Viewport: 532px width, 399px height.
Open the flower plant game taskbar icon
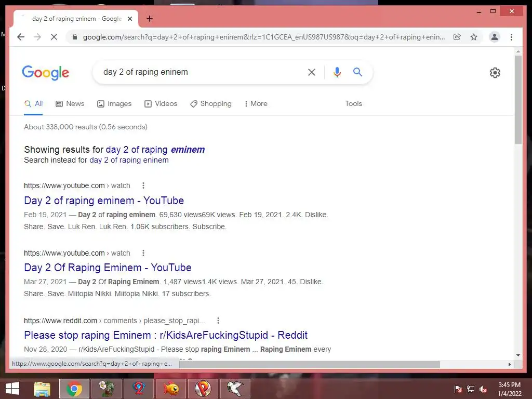pyautogui.click(x=107, y=389)
